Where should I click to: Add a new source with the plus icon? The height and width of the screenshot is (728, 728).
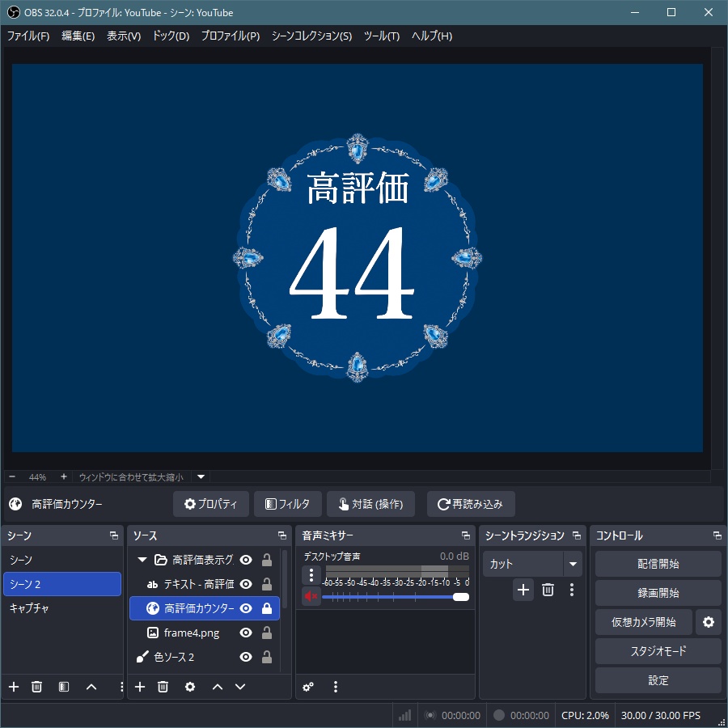point(139,687)
